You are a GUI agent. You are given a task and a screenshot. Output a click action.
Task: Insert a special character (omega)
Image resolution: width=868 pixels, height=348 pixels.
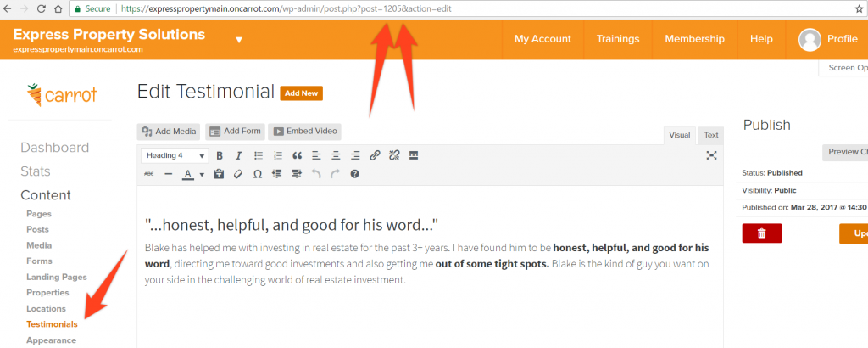coord(258,174)
